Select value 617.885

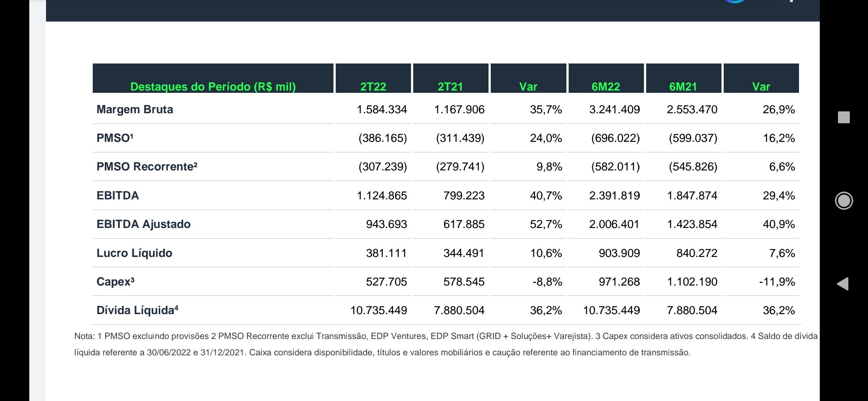point(464,224)
